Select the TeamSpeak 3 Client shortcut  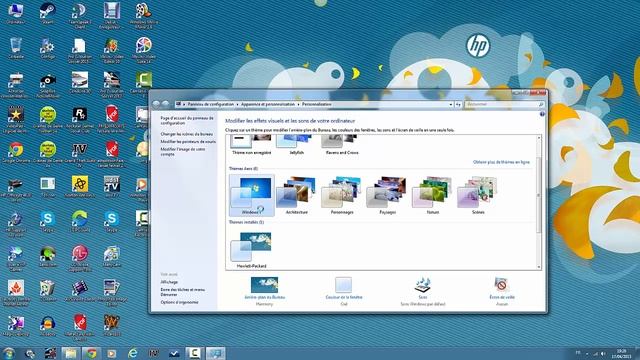80,16
